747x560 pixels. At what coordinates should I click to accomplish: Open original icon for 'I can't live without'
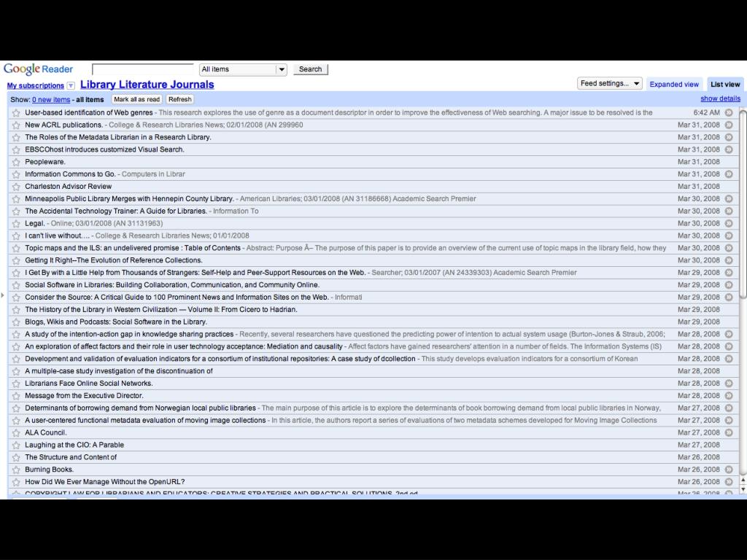click(x=729, y=236)
